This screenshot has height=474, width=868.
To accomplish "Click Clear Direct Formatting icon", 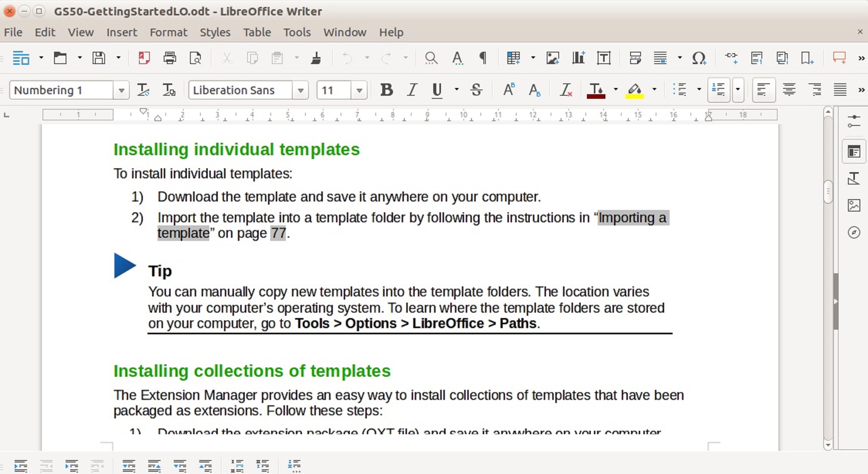I will click(x=566, y=90).
